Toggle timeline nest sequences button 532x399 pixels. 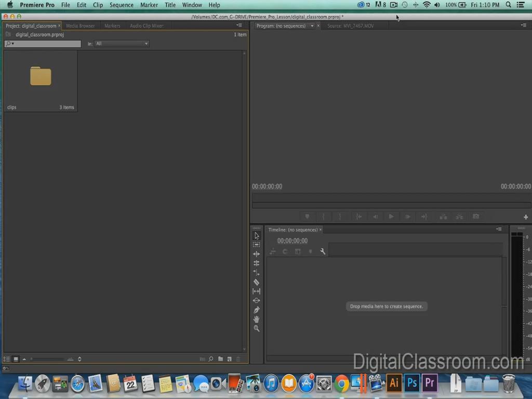272,251
